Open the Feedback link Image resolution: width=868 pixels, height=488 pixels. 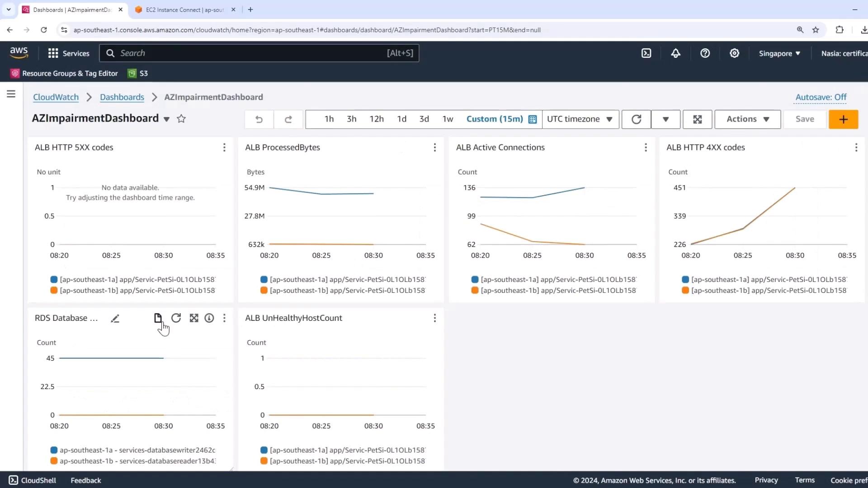point(86,480)
